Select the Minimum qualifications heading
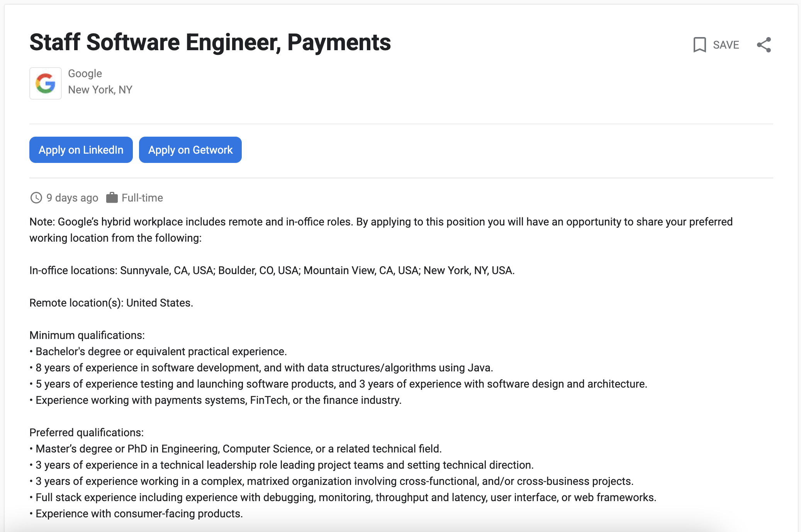 (x=87, y=335)
